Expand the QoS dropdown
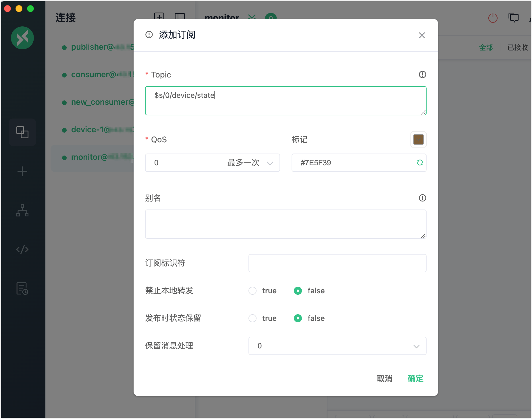The height and width of the screenshot is (419, 532). [212, 163]
